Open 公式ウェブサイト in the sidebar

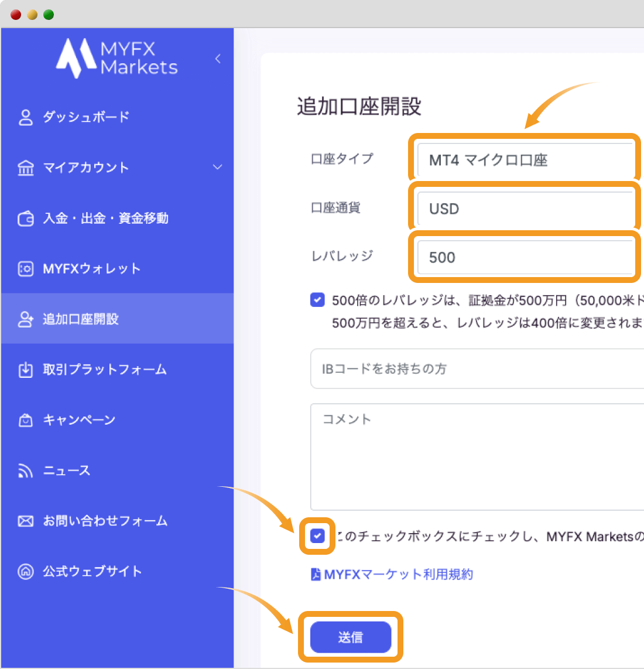(x=93, y=571)
